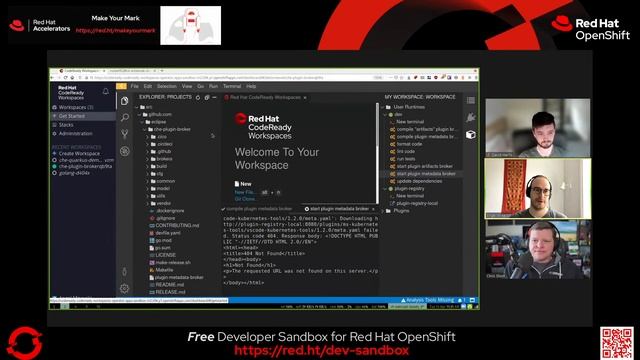Collapse the plugin-registry node in workspace panel

(x=409, y=189)
